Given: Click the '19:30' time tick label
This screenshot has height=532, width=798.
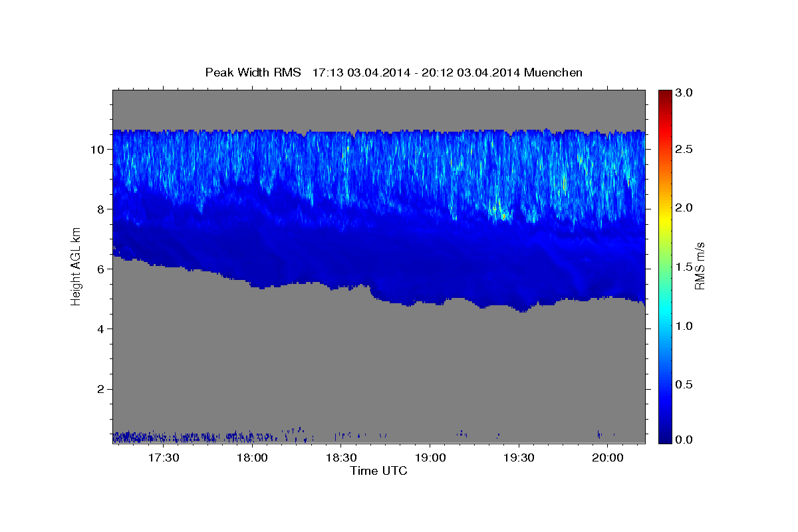Looking at the screenshot, I should pos(519,458).
